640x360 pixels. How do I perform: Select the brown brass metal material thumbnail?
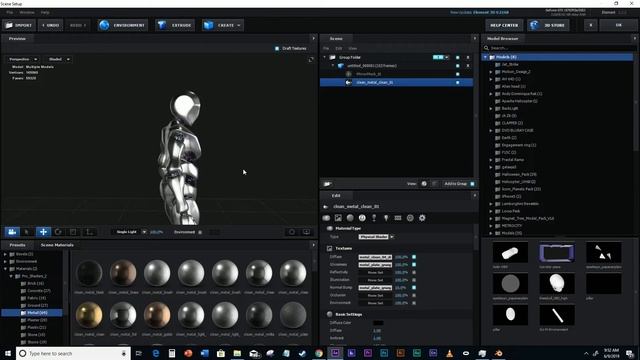(x=123, y=273)
